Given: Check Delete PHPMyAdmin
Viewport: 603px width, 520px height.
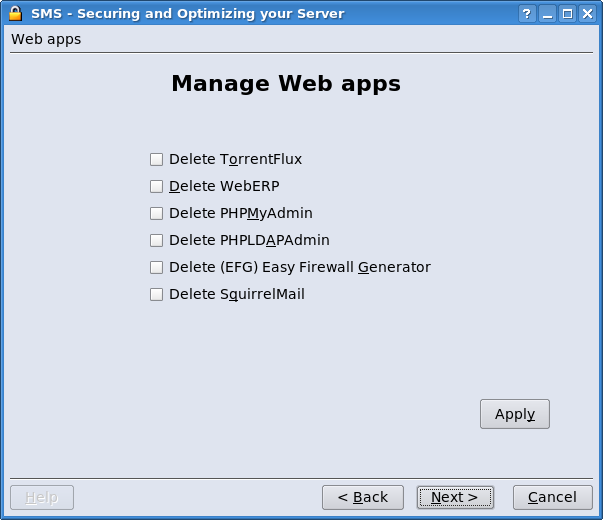Looking at the screenshot, I should pos(157,213).
